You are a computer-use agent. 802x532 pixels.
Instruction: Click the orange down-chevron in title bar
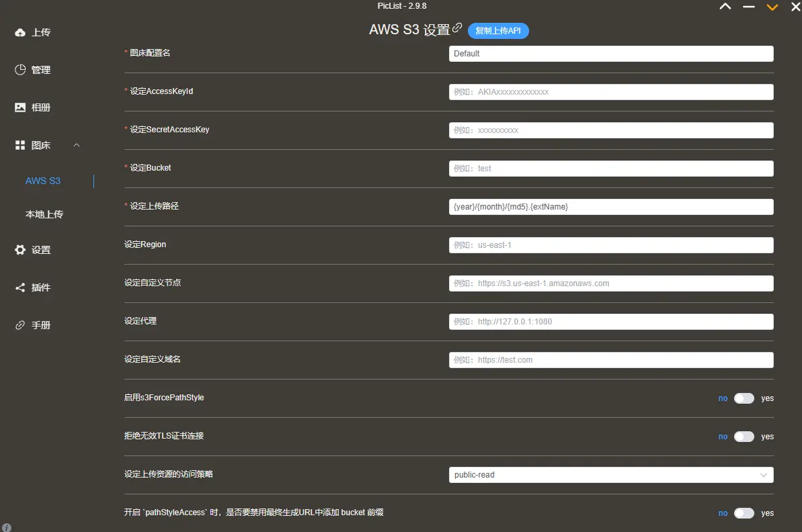pos(772,7)
